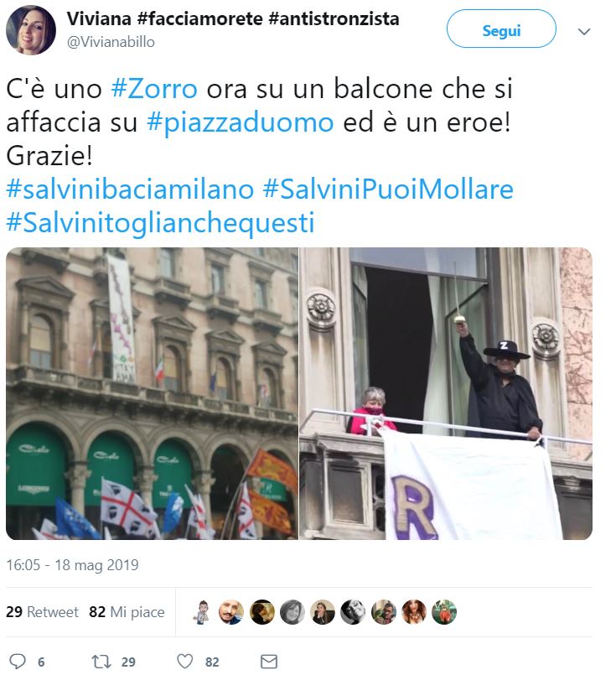Expand tweet options chevron menu
This screenshot has height=675, width=616.
point(584,32)
